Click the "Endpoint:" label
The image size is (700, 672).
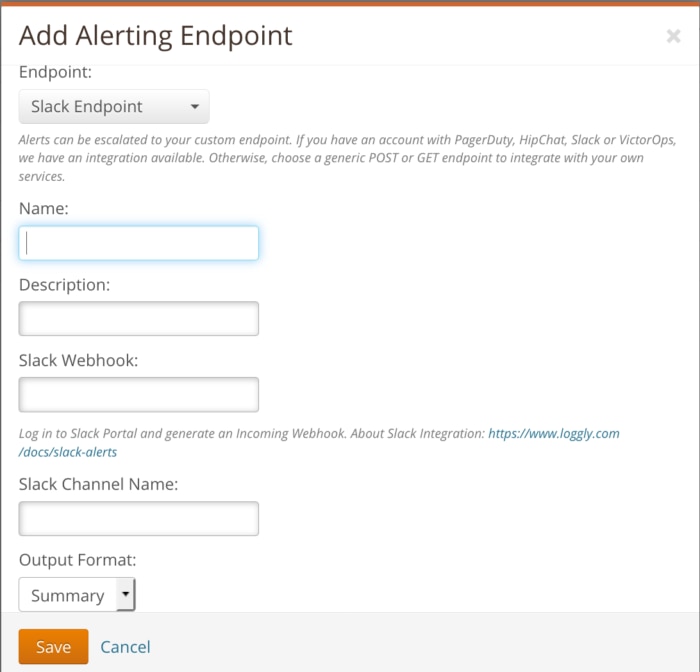point(55,72)
